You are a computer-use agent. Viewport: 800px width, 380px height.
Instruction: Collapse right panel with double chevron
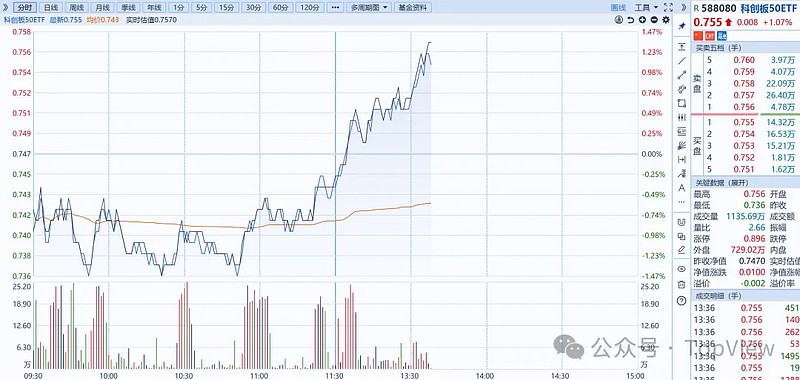coord(684,8)
